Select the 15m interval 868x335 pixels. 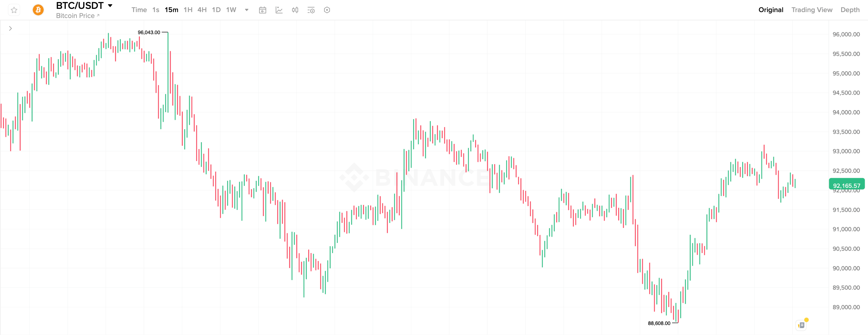[171, 10]
